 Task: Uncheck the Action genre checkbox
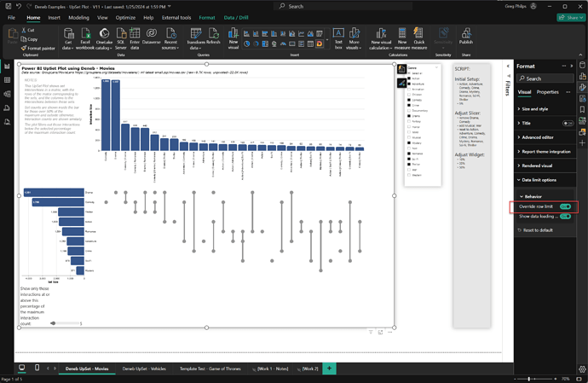click(x=409, y=78)
